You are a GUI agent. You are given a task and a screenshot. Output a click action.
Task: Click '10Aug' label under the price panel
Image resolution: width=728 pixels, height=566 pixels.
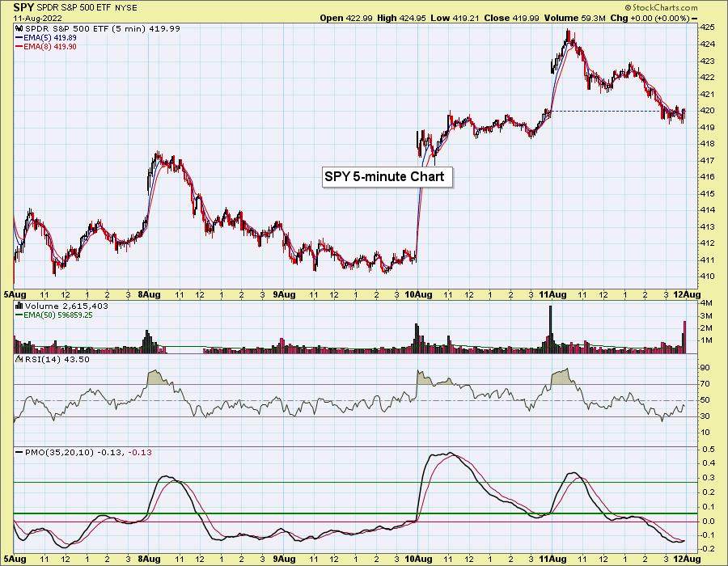coord(418,294)
